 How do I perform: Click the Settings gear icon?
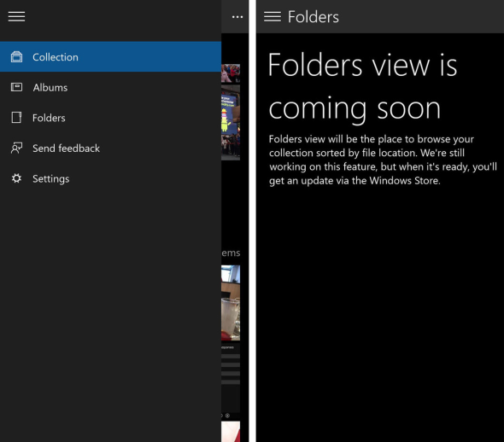tap(16, 178)
